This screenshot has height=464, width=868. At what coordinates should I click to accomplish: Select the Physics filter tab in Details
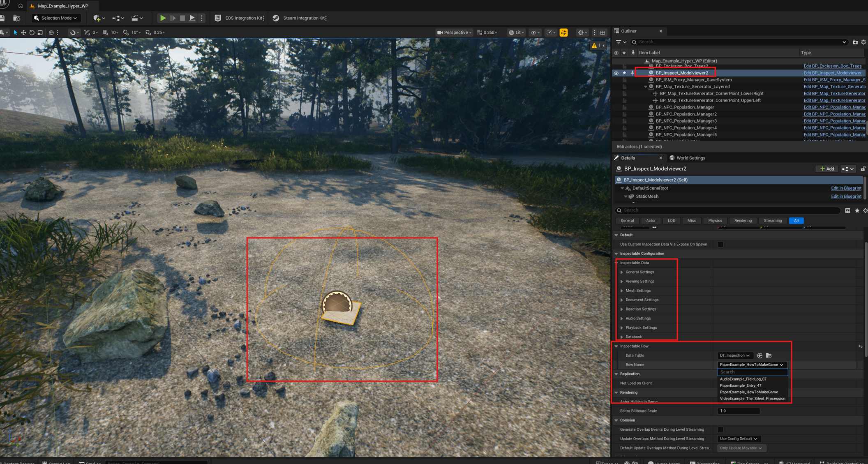[x=715, y=221]
